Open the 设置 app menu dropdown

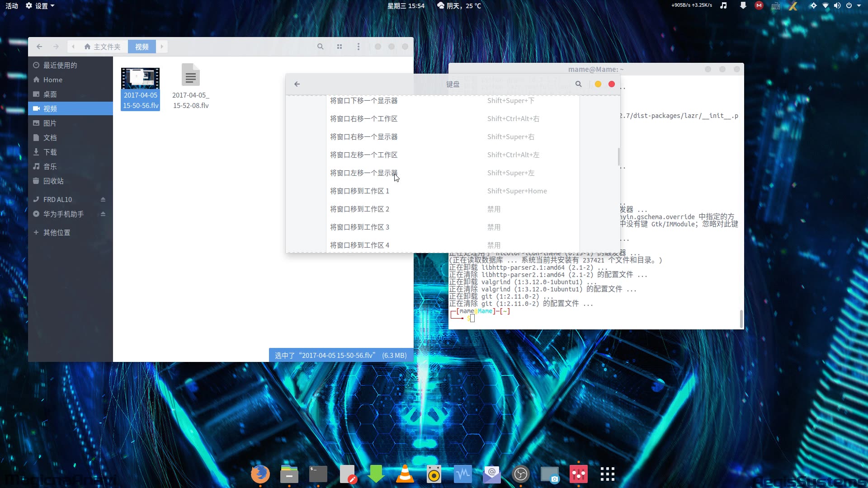40,5
